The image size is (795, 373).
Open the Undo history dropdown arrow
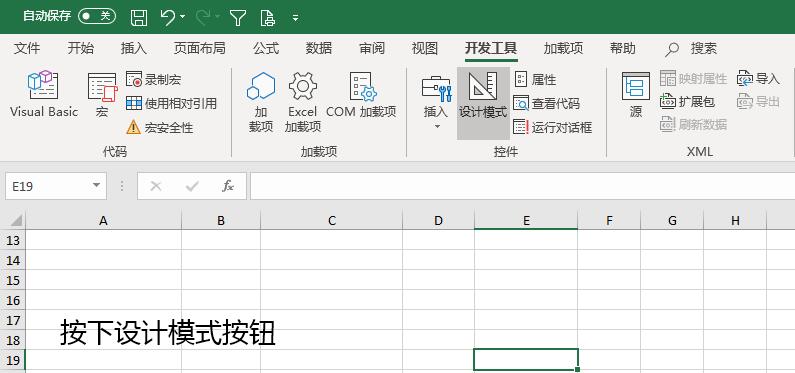(183, 17)
